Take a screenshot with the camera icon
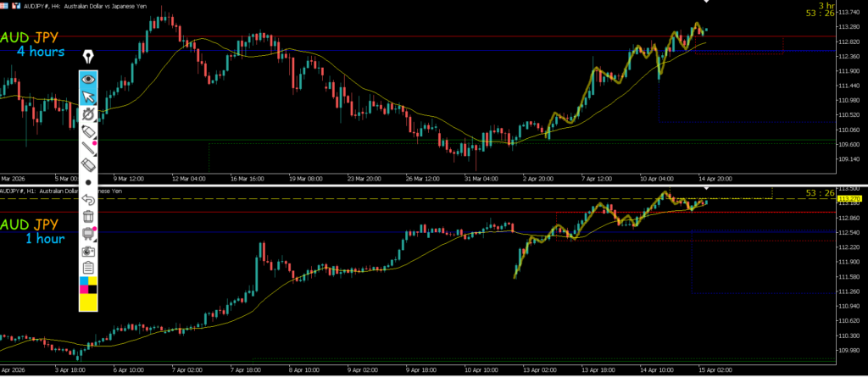The image size is (868, 377). coord(88,252)
